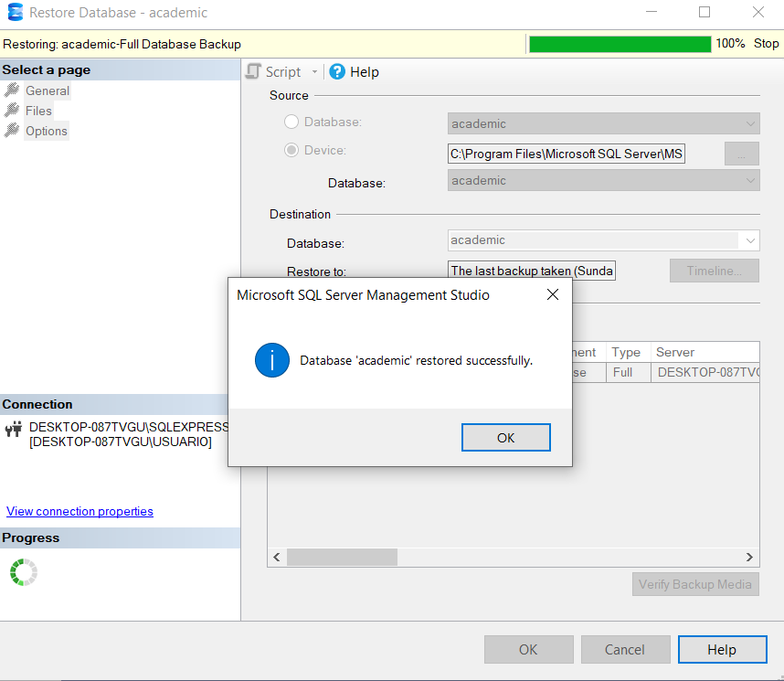This screenshot has width=784, height=681.
Task: Click the spinning progress indicator icon
Action: click(x=24, y=572)
